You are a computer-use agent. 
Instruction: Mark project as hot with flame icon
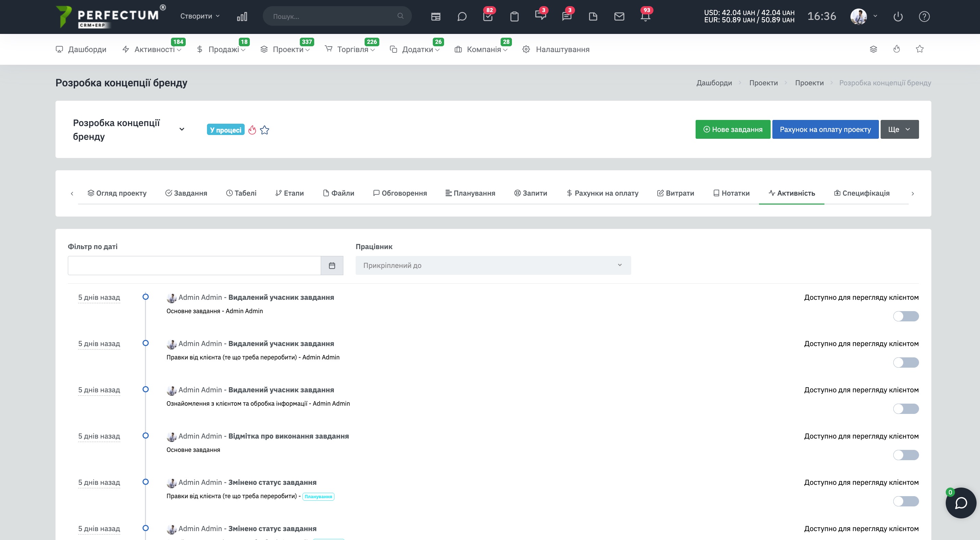tap(252, 130)
